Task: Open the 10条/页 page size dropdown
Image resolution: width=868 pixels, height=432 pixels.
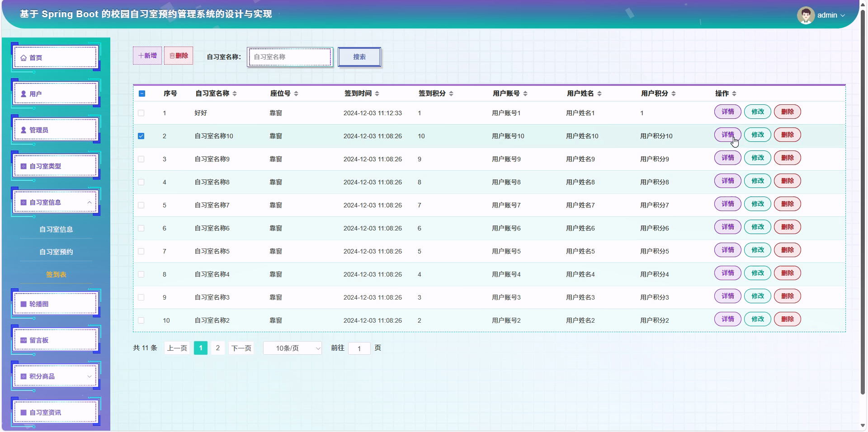Action: tap(292, 348)
